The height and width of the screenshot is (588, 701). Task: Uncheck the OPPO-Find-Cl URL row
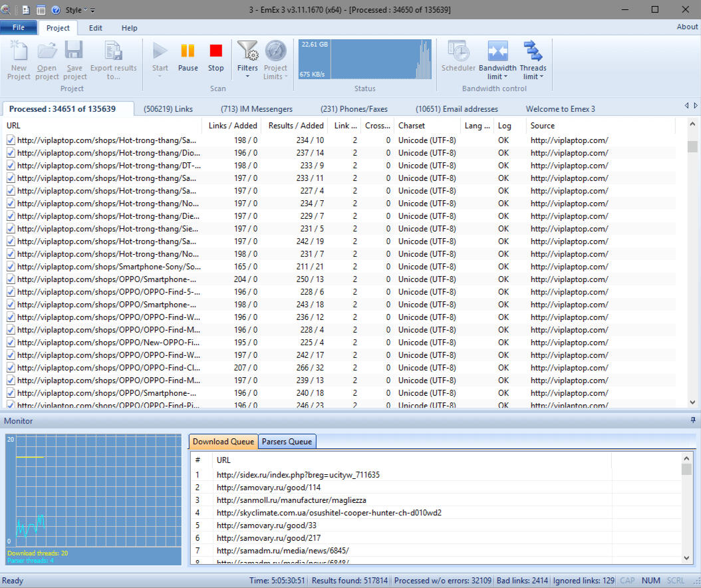click(9, 367)
